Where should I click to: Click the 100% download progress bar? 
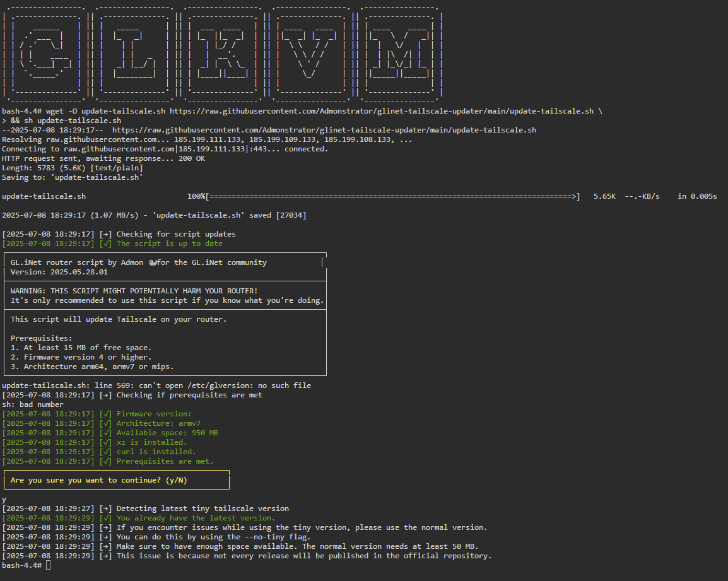[x=384, y=196]
